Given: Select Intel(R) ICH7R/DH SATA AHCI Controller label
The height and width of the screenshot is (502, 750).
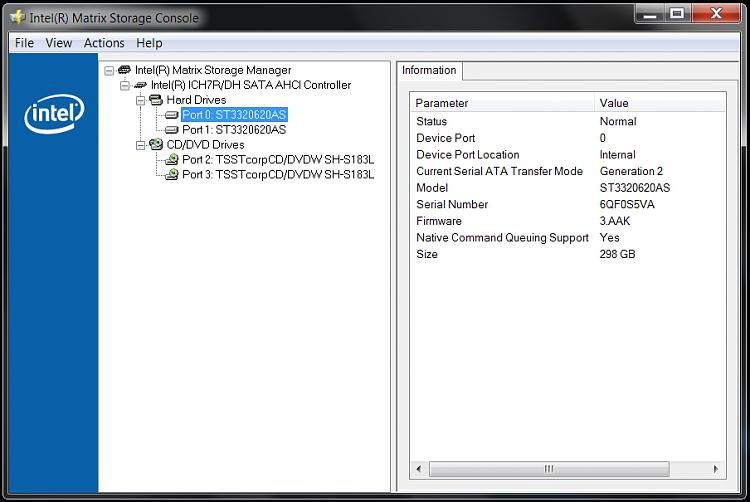Looking at the screenshot, I should (x=251, y=85).
